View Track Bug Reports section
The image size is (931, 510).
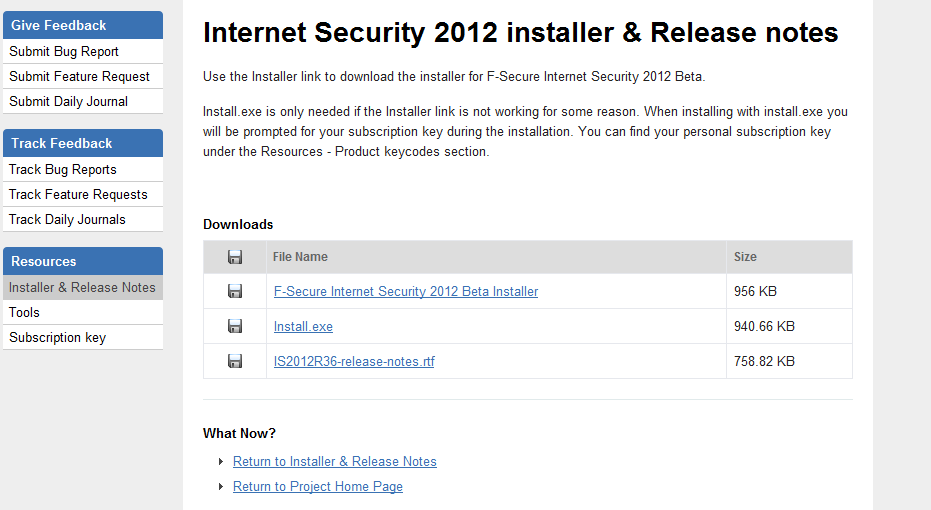point(62,170)
